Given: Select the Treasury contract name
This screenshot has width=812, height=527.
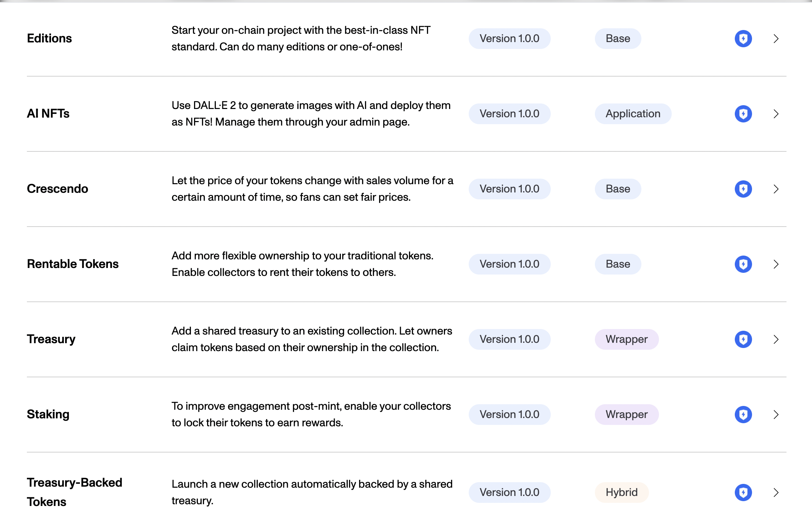Looking at the screenshot, I should pos(51,339).
